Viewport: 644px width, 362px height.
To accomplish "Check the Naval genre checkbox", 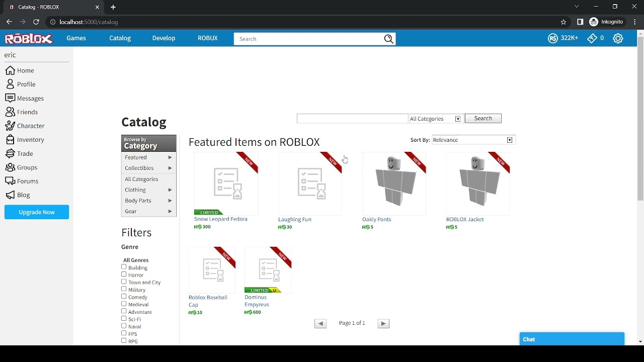I will click(124, 326).
